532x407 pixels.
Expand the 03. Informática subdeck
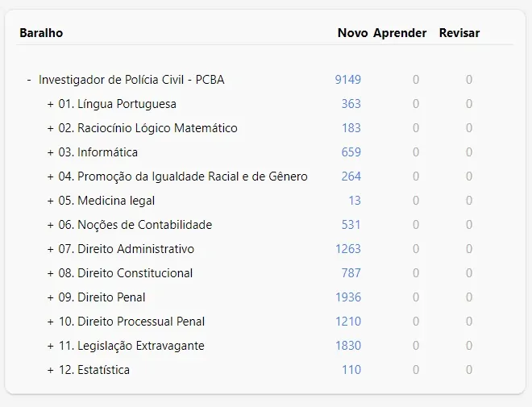[x=50, y=152]
